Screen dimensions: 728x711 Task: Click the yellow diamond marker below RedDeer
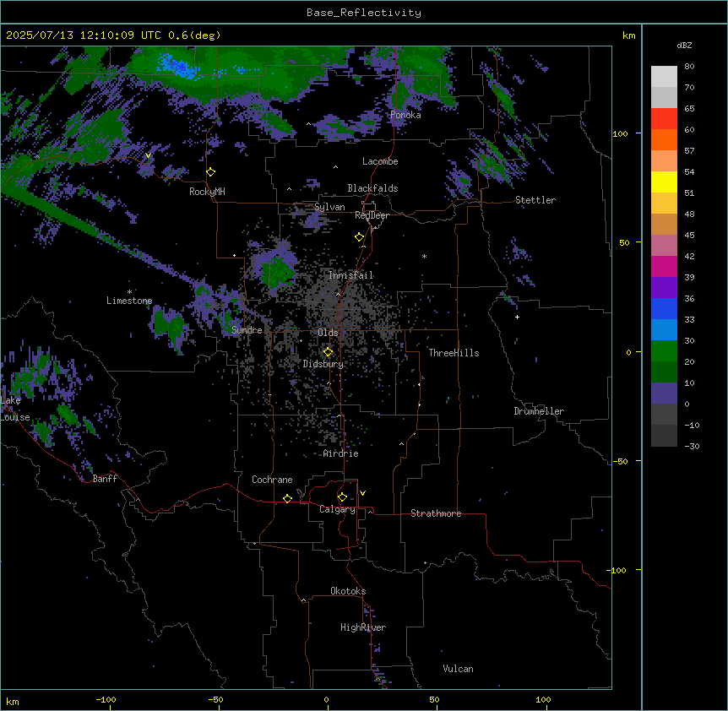pyautogui.click(x=360, y=237)
